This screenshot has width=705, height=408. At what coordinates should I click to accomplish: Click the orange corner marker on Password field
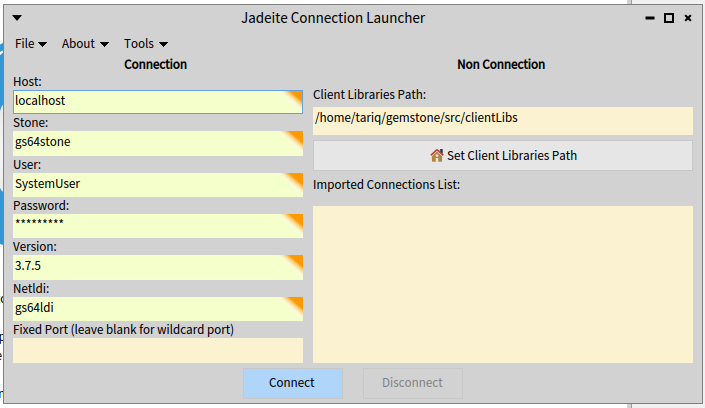tap(295, 220)
